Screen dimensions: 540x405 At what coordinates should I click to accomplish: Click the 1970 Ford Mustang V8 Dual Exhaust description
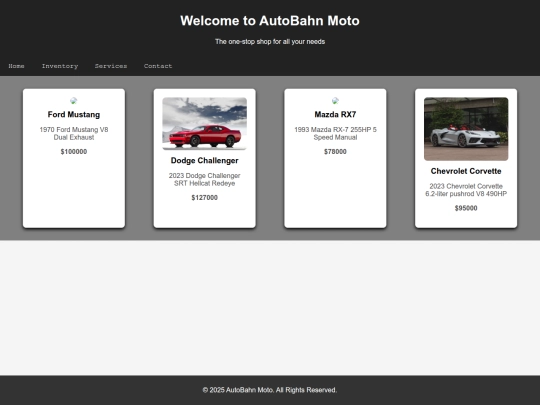click(74, 134)
